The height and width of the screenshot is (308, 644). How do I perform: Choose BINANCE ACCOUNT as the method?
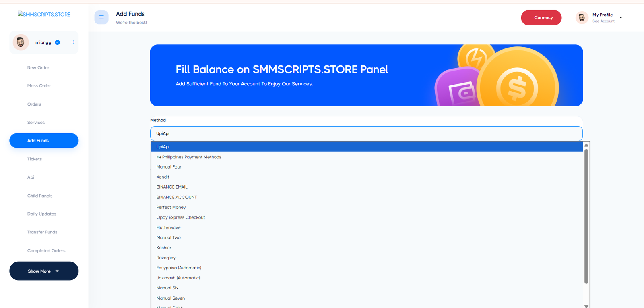click(367, 197)
